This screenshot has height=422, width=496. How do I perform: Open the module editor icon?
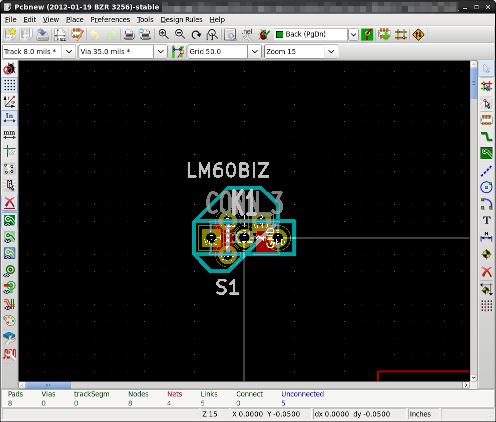pos(77,34)
